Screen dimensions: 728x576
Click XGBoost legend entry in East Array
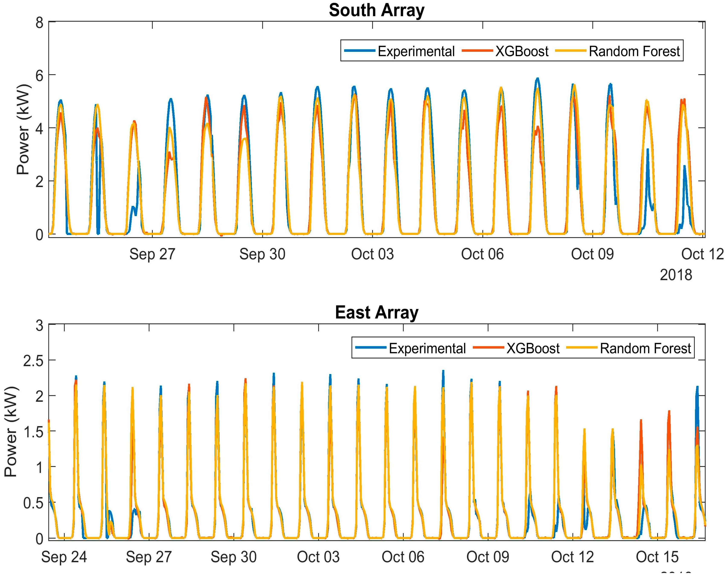[x=533, y=348]
